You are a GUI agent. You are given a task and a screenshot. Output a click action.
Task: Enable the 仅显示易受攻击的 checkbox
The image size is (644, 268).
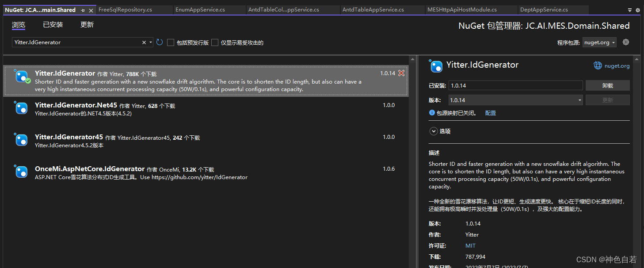coord(215,42)
